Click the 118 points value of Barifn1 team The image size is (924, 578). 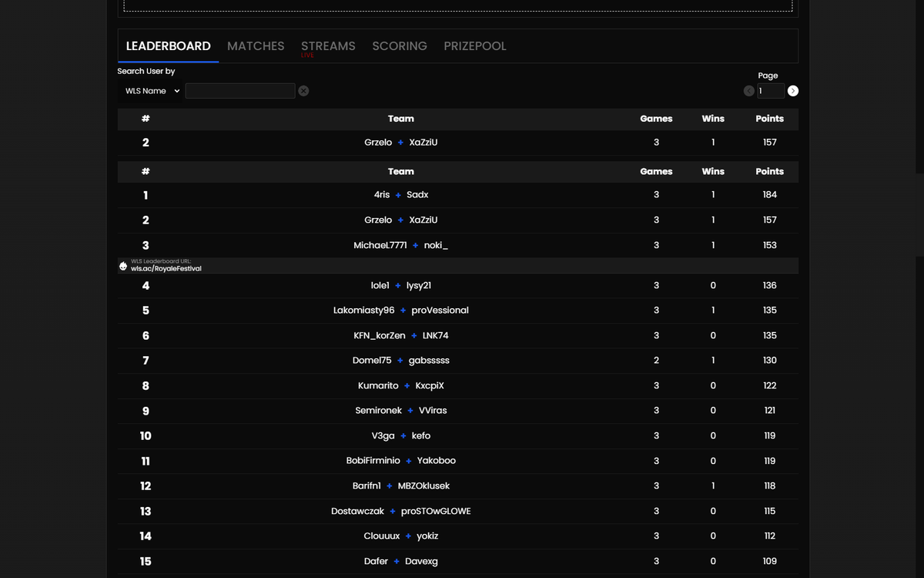(770, 486)
